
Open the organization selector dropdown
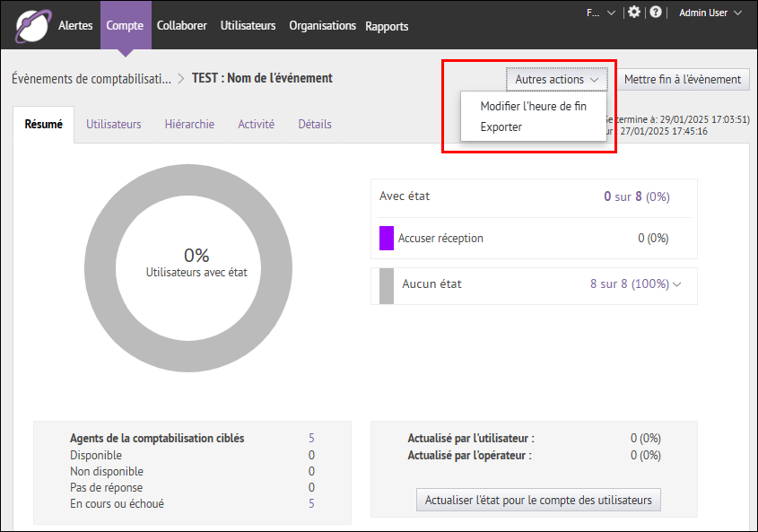point(600,13)
